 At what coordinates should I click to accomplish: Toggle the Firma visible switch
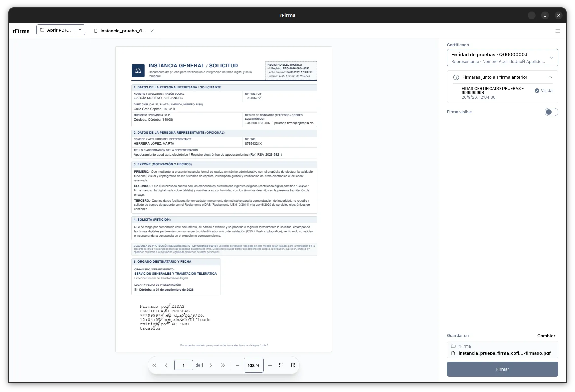[551, 112]
